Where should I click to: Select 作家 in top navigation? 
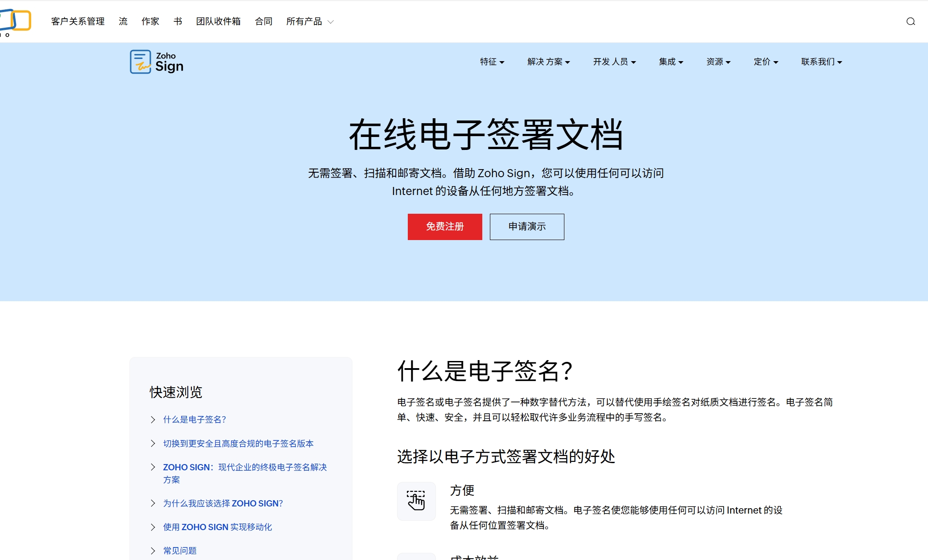(x=150, y=21)
